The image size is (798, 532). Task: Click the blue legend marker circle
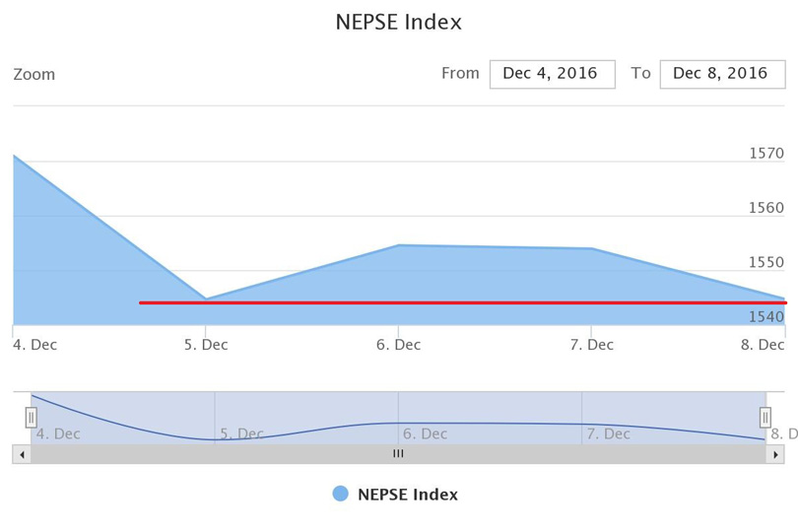pos(341,494)
